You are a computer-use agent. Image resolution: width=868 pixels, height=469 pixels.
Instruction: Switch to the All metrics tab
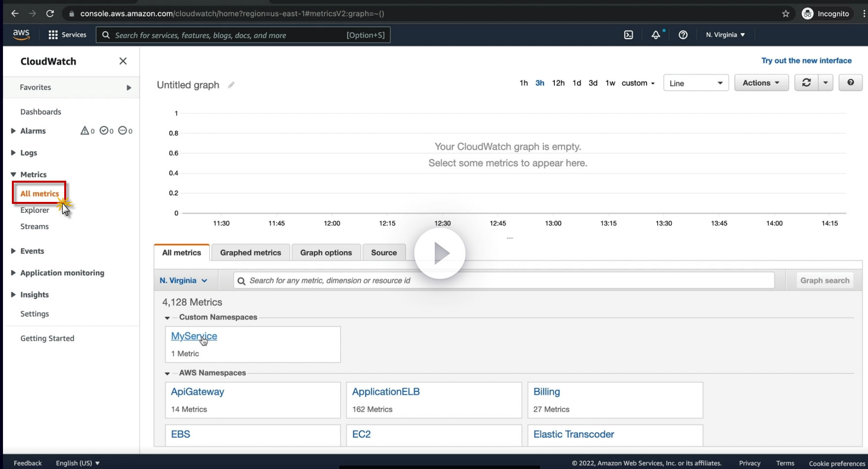click(x=182, y=253)
